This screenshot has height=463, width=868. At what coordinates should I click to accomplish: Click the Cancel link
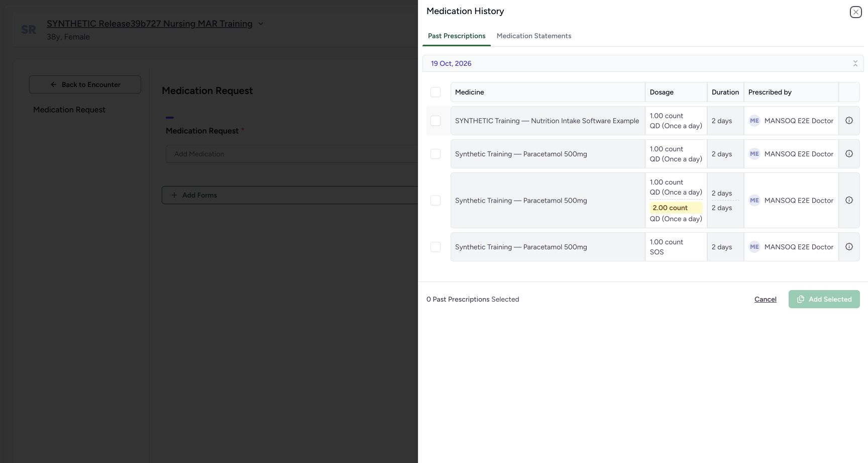click(x=766, y=299)
